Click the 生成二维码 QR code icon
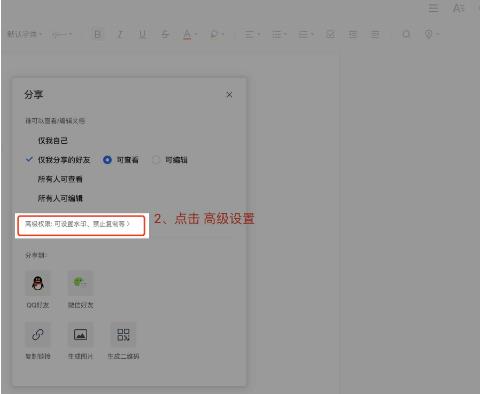This screenshot has width=480, height=394. click(123, 334)
